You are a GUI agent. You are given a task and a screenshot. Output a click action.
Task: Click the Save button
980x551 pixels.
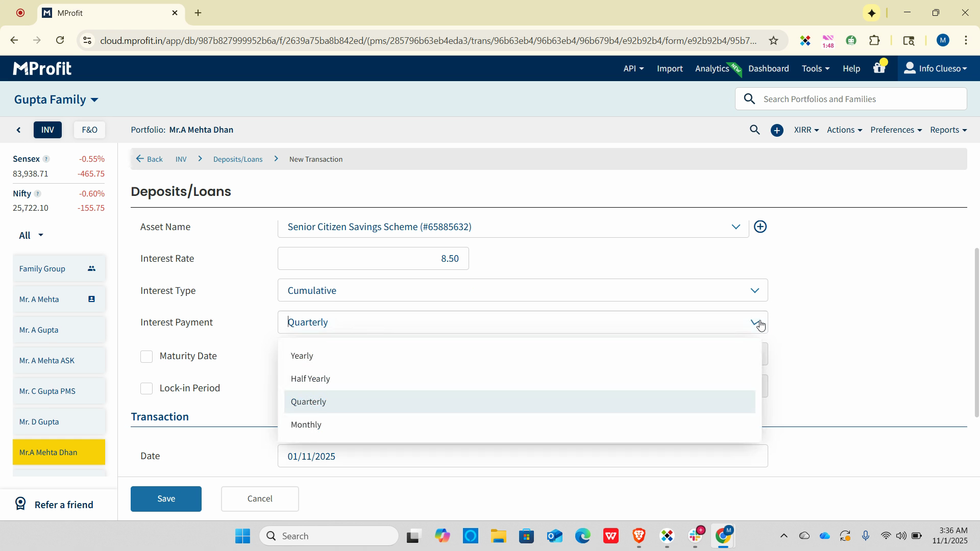pyautogui.click(x=166, y=499)
